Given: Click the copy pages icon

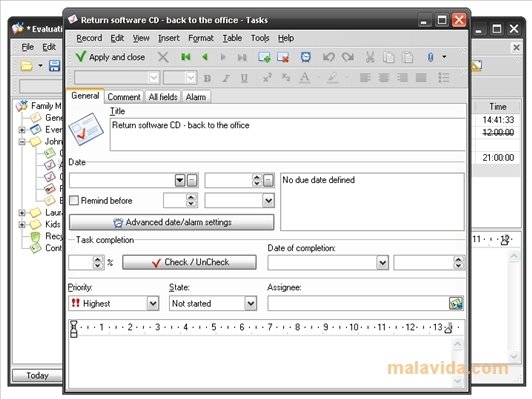Looking at the screenshot, I should [388, 57].
